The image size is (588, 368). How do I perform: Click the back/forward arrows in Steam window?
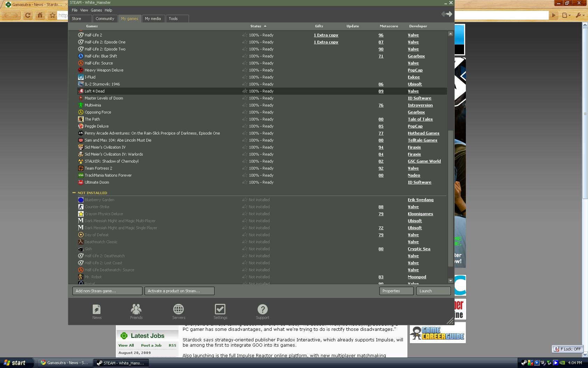[x=447, y=14]
